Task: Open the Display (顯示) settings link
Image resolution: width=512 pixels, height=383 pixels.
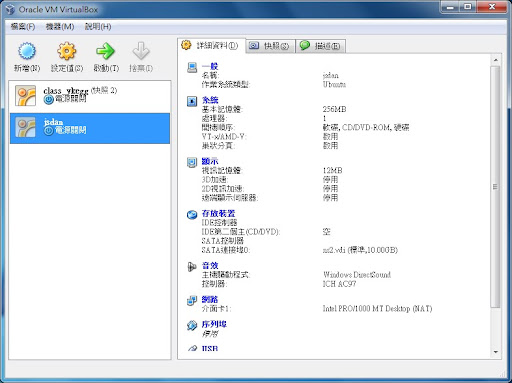Action: tap(210, 161)
